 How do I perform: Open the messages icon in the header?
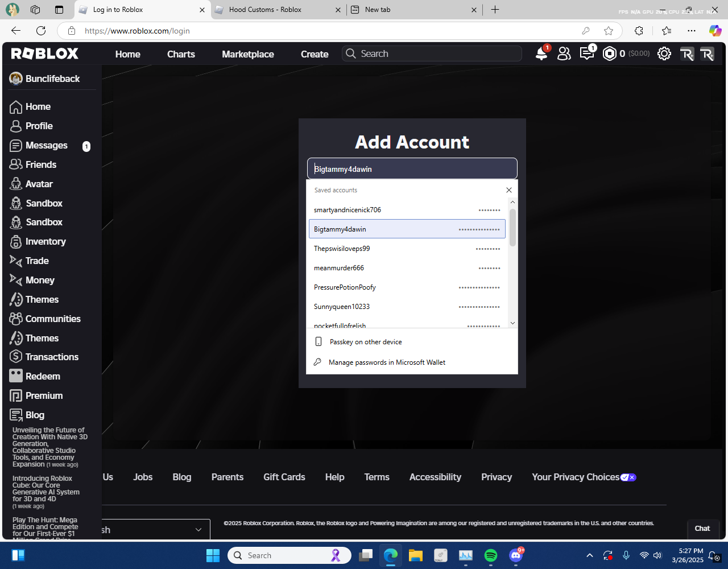tap(586, 53)
